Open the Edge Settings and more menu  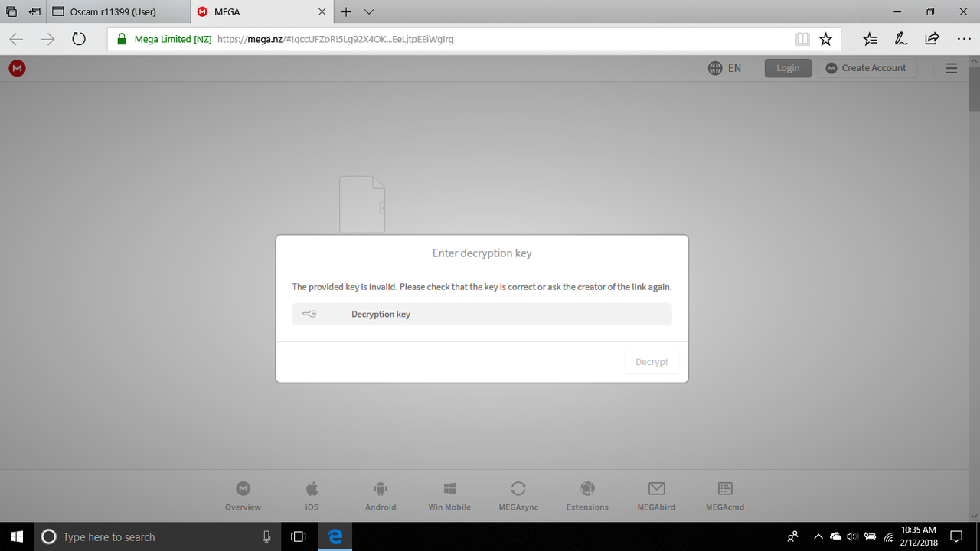(x=964, y=39)
